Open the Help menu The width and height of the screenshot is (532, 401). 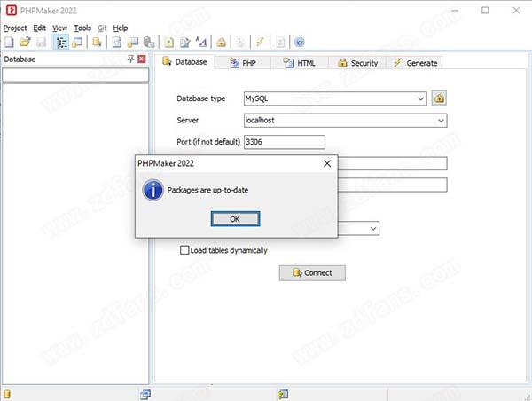(120, 28)
